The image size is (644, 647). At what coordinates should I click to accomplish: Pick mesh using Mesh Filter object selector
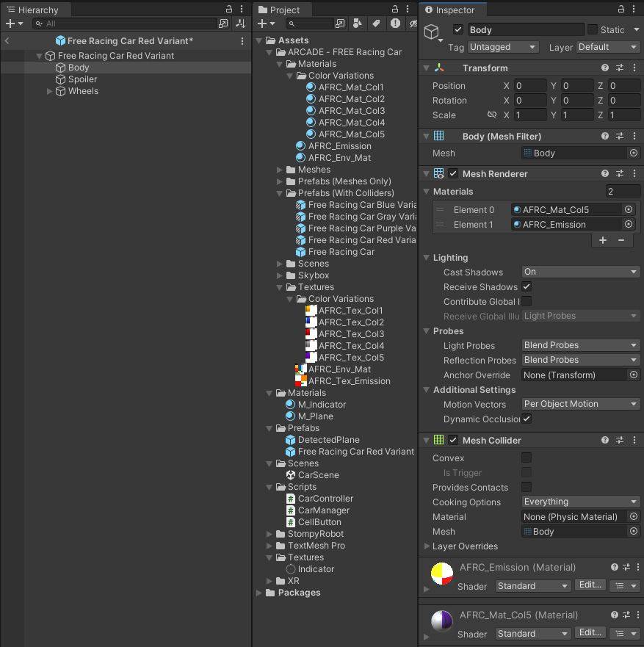pyautogui.click(x=634, y=153)
